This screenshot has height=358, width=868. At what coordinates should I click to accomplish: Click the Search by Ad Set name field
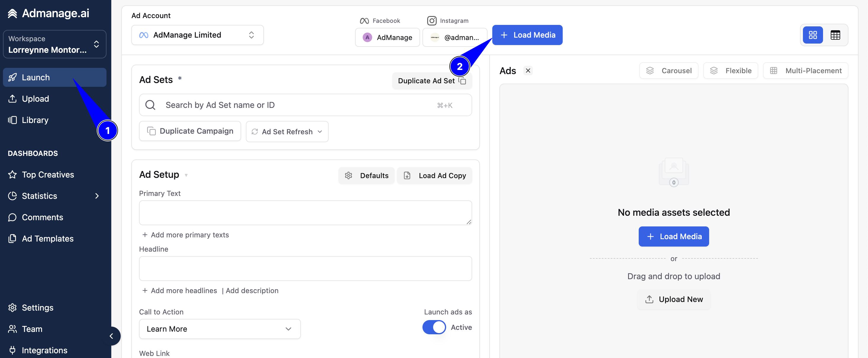click(x=305, y=105)
